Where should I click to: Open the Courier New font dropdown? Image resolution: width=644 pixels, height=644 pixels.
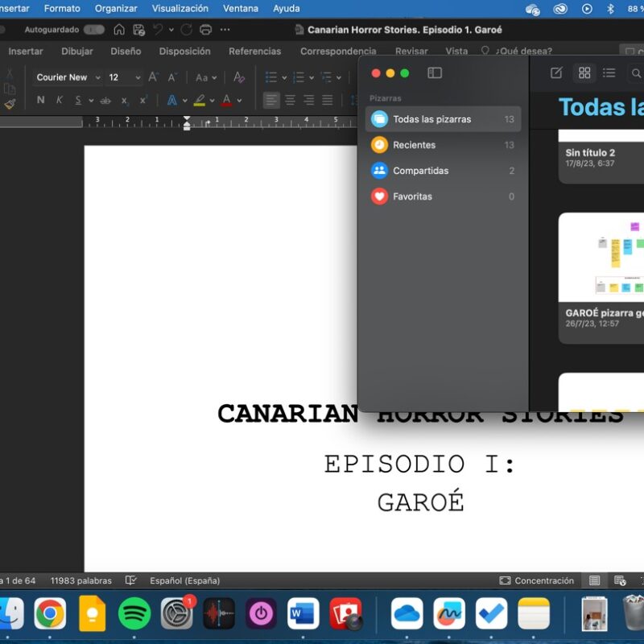[x=97, y=78]
